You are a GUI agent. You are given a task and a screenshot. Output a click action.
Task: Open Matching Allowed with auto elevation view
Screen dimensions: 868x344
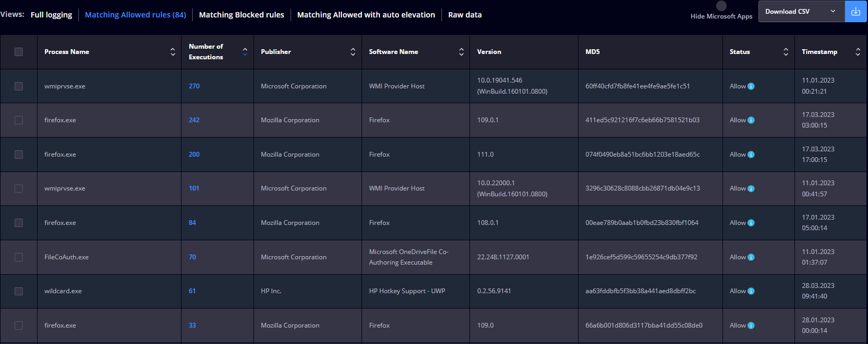(366, 15)
